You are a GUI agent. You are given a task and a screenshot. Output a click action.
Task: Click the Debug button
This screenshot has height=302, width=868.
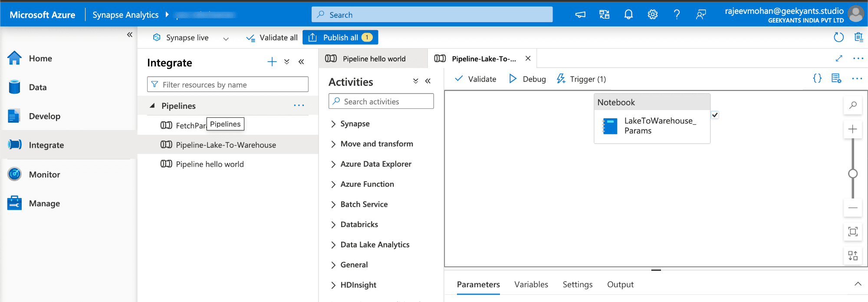click(x=527, y=79)
